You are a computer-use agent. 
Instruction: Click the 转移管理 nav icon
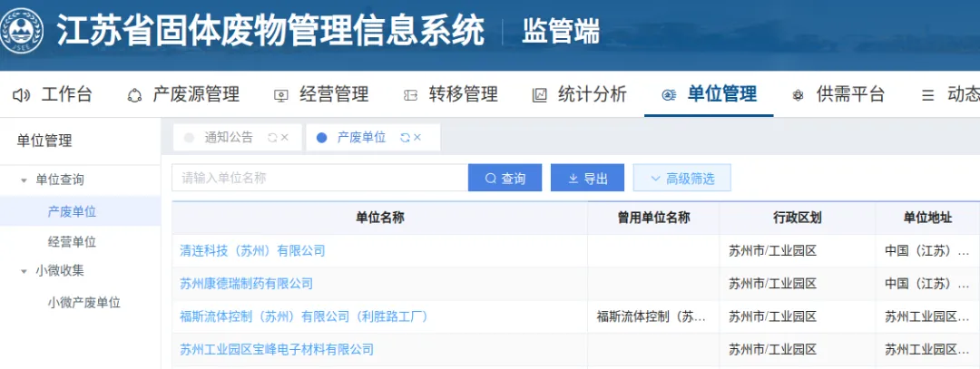pos(410,95)
